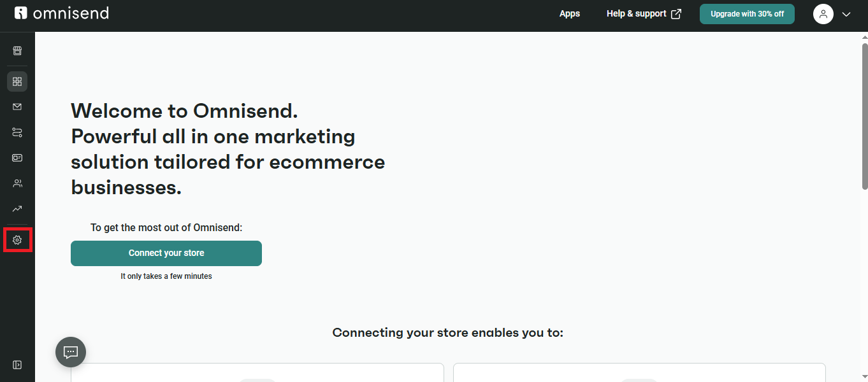Click the left feature card below heading

(x=257, y=372)
